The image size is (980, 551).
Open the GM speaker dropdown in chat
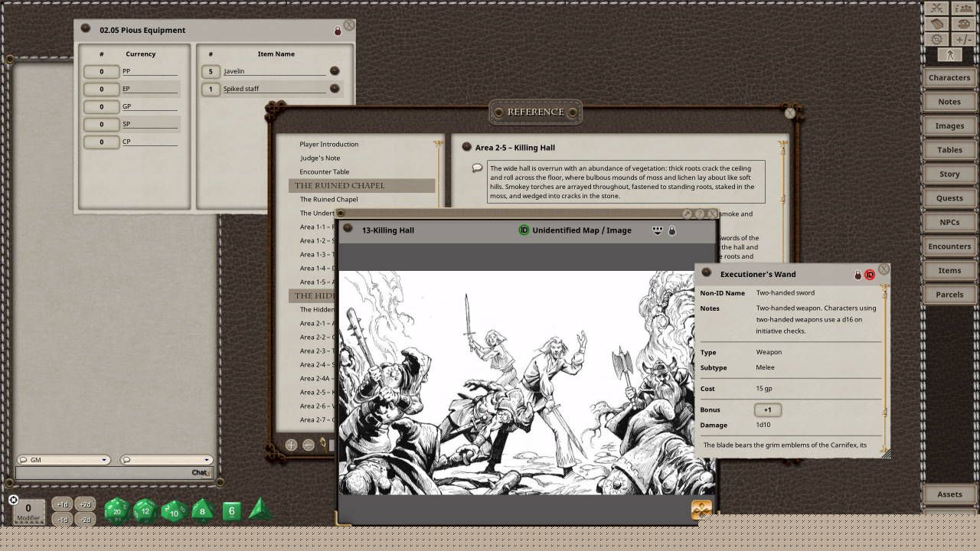click(64, 460)
